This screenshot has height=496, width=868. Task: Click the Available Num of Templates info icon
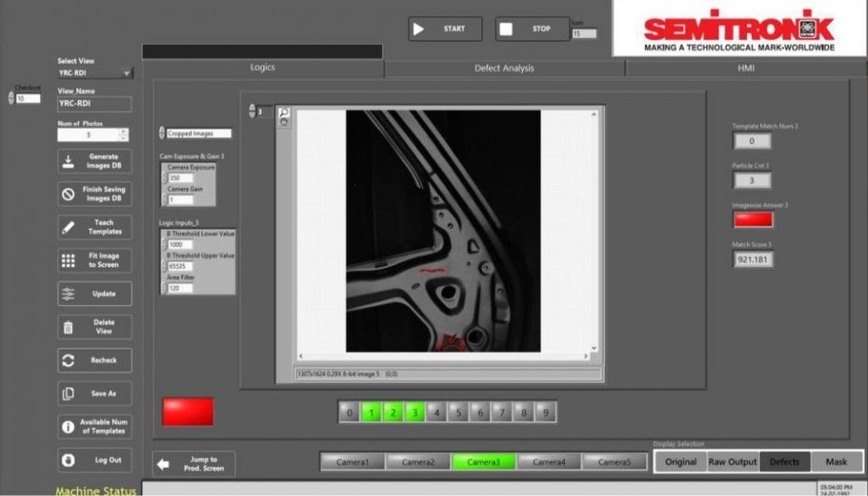click(x=69, y=426)
